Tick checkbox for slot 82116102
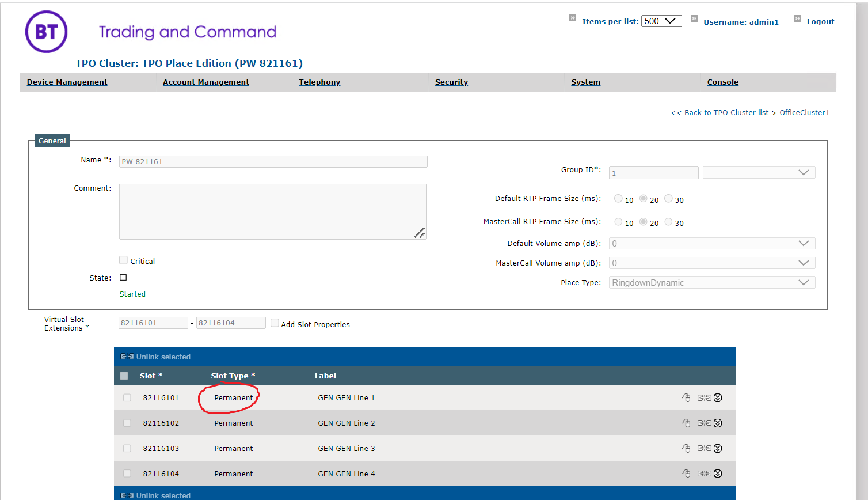The image size is (868, 500). coord(127,423)
